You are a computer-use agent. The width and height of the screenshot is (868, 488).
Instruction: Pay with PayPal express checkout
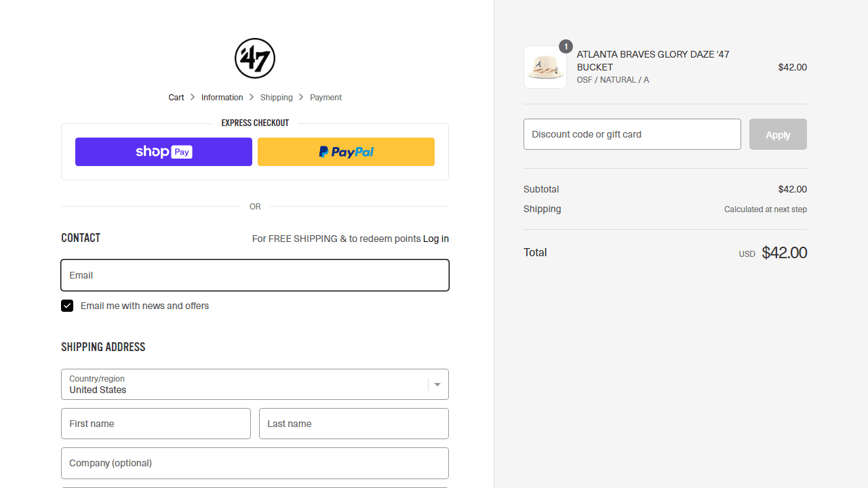(x=346, y=152)
